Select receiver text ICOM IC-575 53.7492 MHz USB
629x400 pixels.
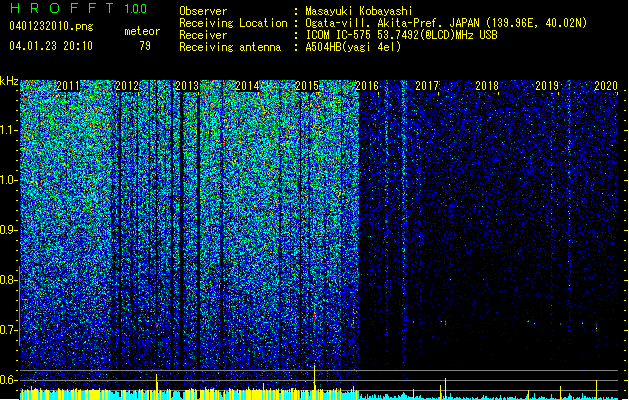pyautogui.click(x=401, y=35)
